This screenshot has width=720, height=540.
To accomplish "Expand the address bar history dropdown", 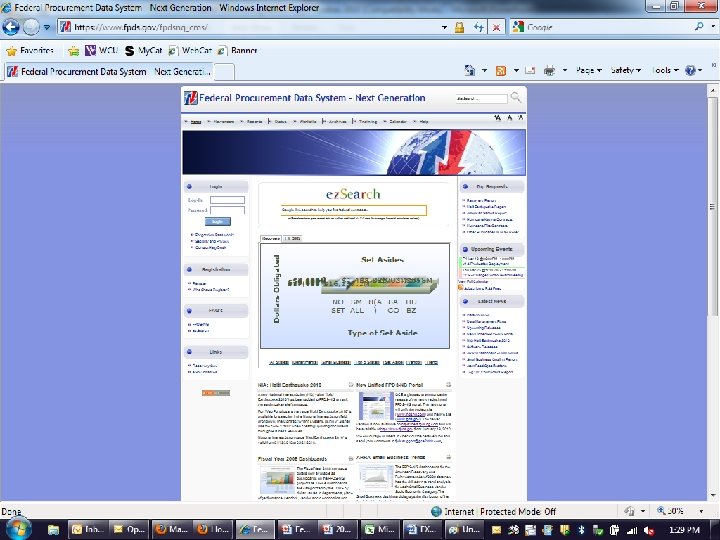I will [x=444, y=28].
